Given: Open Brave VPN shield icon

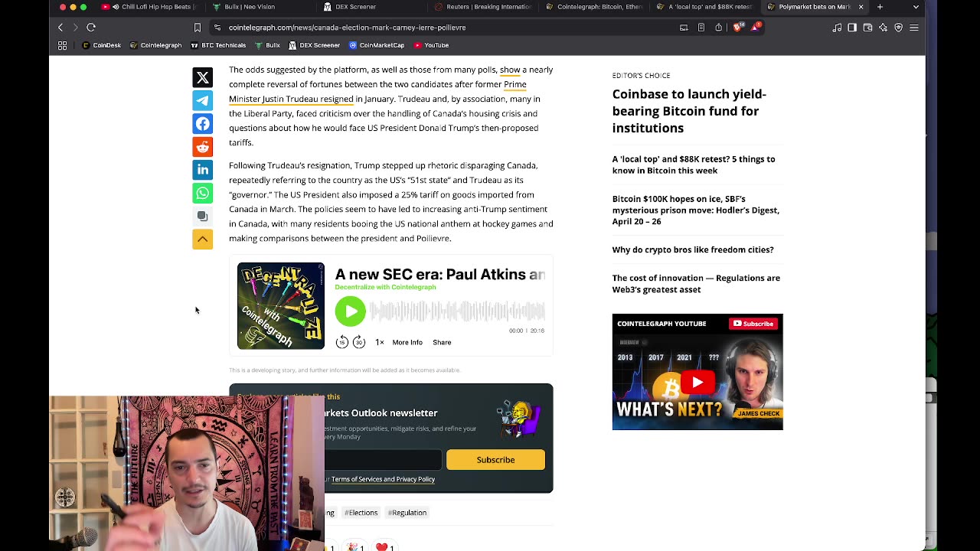Looking at the screenshot, I should pyautogui.click(x=898, y=28).
